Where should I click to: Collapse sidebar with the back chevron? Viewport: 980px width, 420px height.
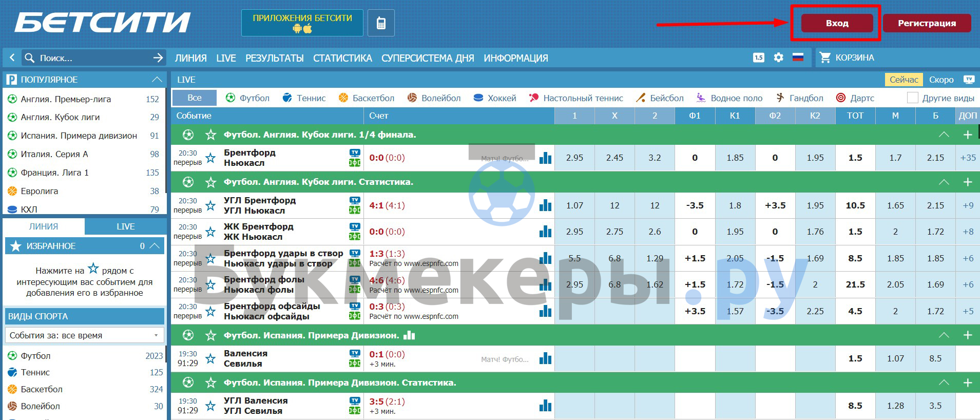pos(12,58)
